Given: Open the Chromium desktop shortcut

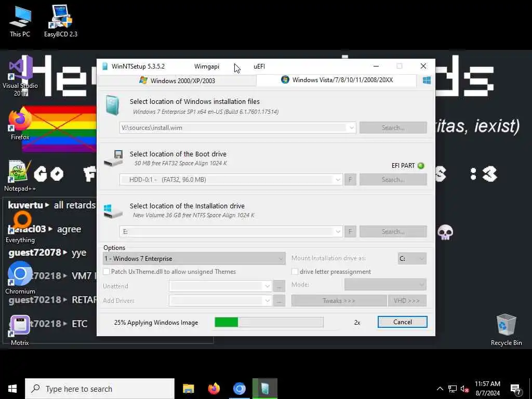Looking at the screenshot, I should [x=20, y=278].
